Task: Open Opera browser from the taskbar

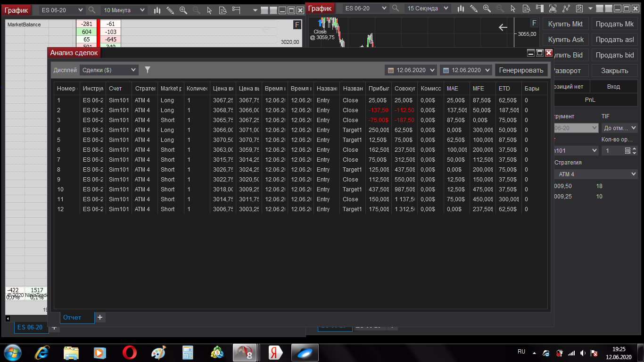Action: tap(130, 353)
